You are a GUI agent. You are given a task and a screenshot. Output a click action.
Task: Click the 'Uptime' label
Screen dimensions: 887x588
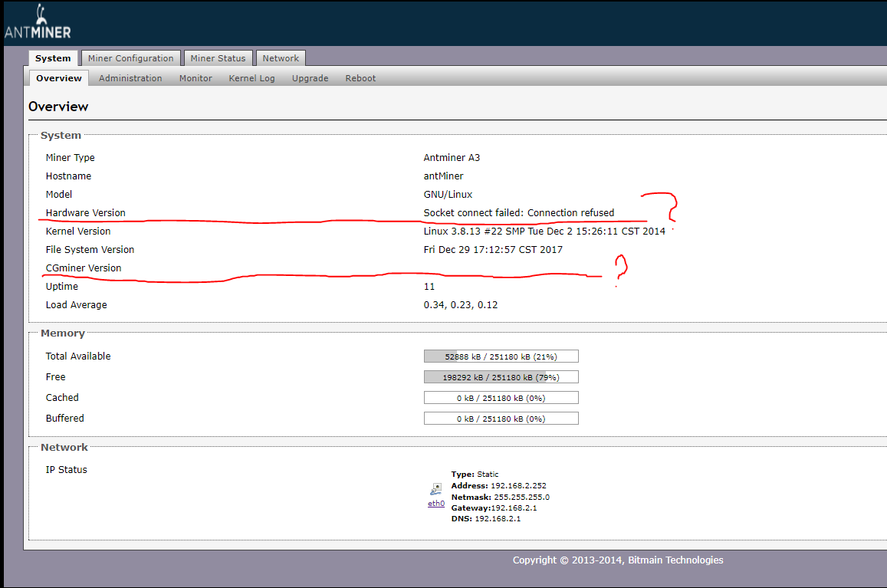click(61, 287)
